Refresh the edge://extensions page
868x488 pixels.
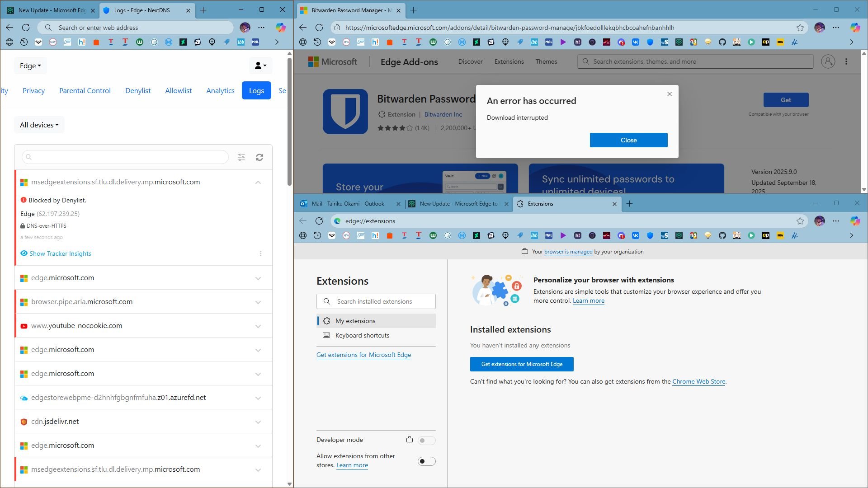(319, 221)
